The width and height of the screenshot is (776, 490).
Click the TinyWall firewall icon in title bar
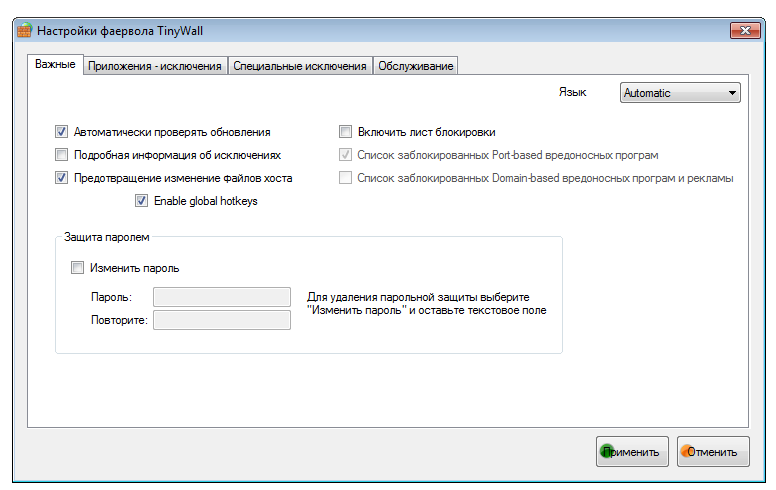24,31
